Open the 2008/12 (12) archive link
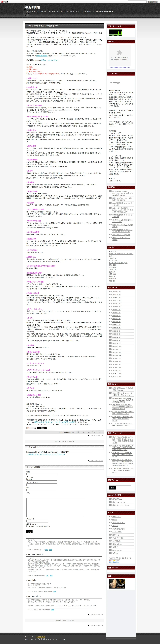This screenshot has height=644, width=160. point(117,373)
